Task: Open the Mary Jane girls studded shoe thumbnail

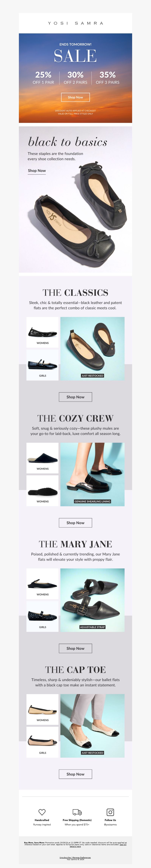Action: (42, 616)
